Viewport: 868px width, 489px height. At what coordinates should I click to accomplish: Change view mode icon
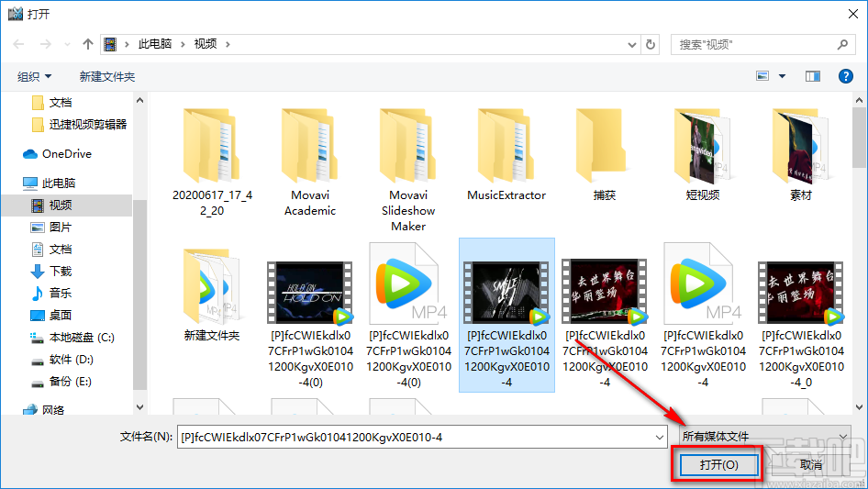click(762, 76)
